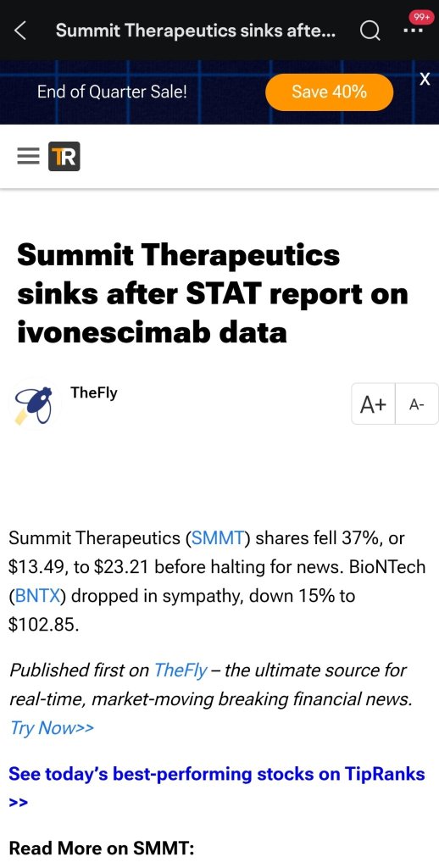Increase font size with A+
This screenshot has height=868, width=439.
point(373,404)
